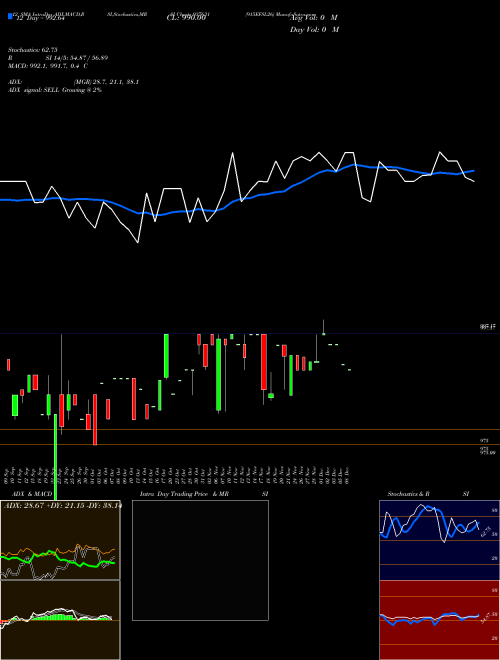The image size is (500, 660).
Task: Click the '973' price axis label
Action: click(484, 440)
